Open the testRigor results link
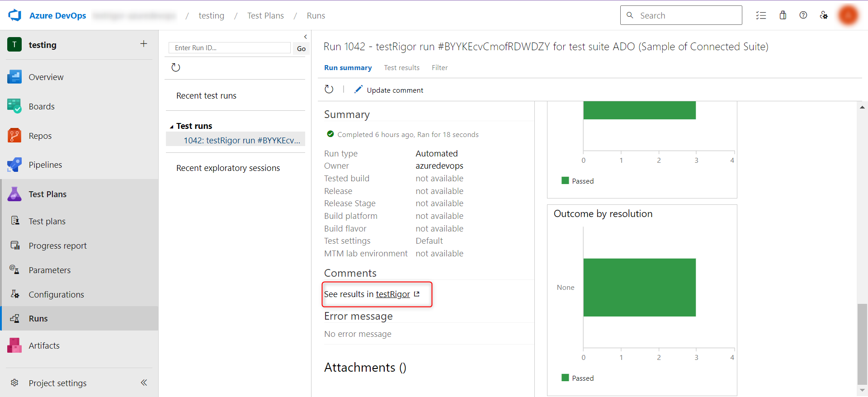Viewport: 868px width, 397px height. pos(393,294)
